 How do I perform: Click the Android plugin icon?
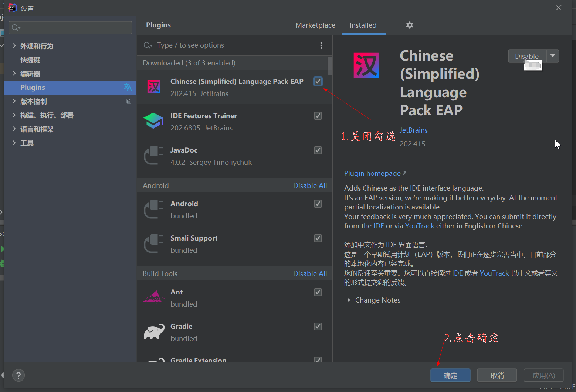[x=153, y=209]
